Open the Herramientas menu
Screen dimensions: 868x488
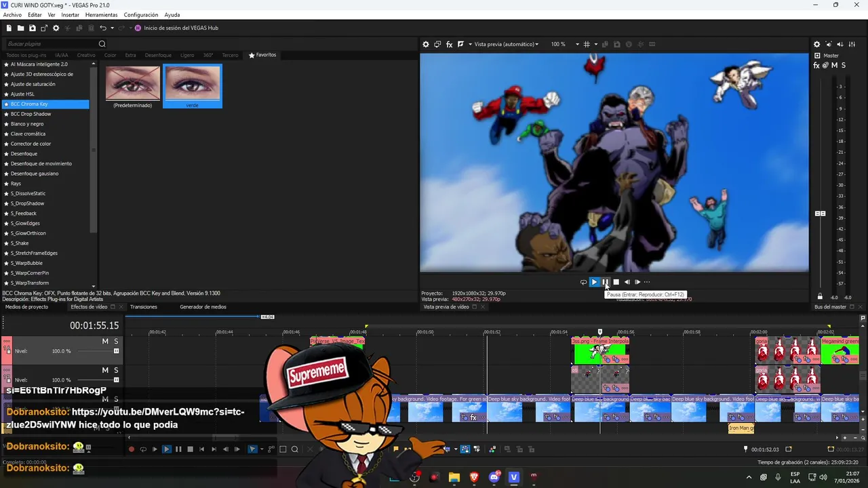tap(101, 15)
